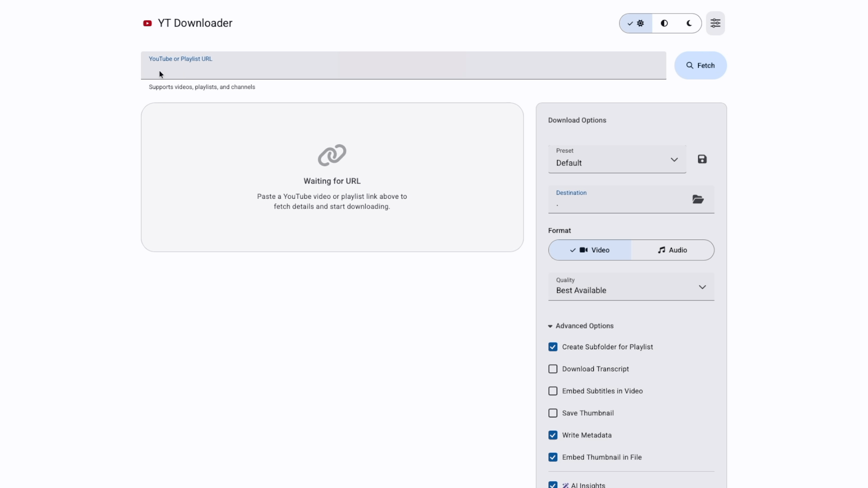This screenshot has width=868, height=488.
Task: Check Embed Subtitles in Video
Action: [x=553, y=391]
